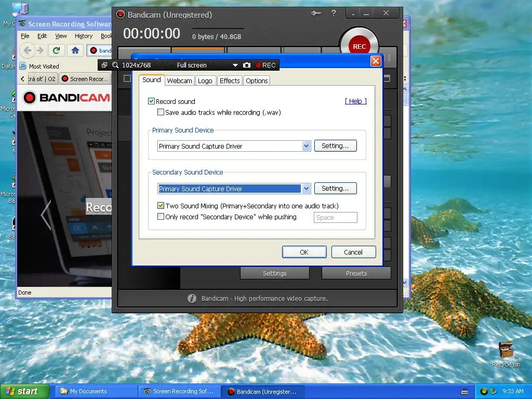Image resolution: width=532 pixels, height=399 pixels.
Task: Click the window mode icon in capture bar
Action: pyautogui.click(x=104, y=65)
